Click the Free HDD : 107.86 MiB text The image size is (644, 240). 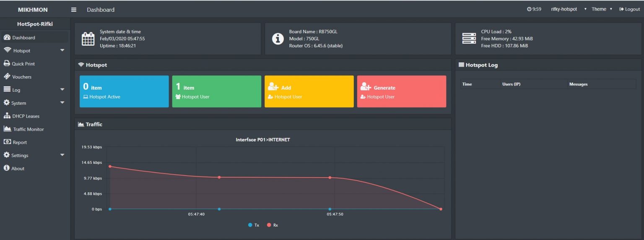tap(504, 46)
